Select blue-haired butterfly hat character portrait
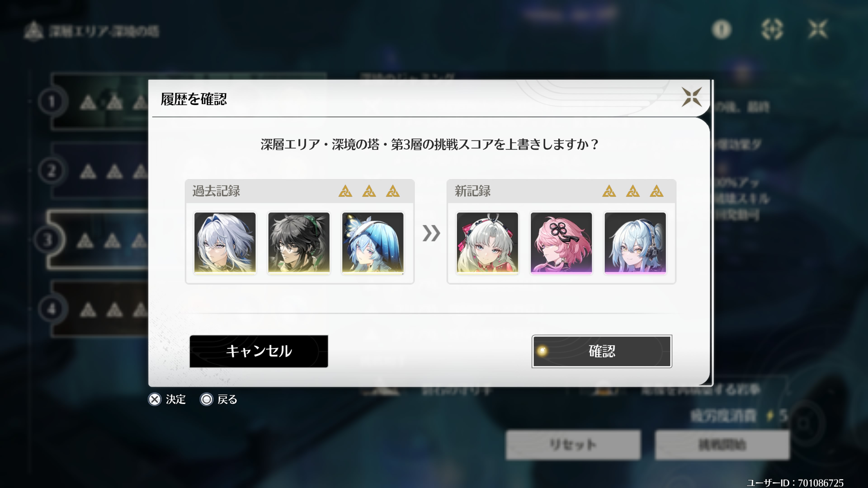Viewport: 868px width, 488px height. 373,243
